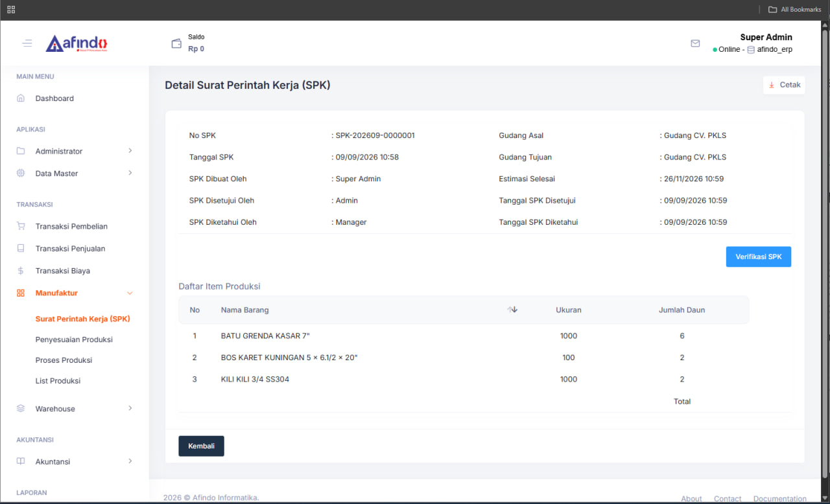Toggle the sidebar hamburger menu icon

(27, 43)
